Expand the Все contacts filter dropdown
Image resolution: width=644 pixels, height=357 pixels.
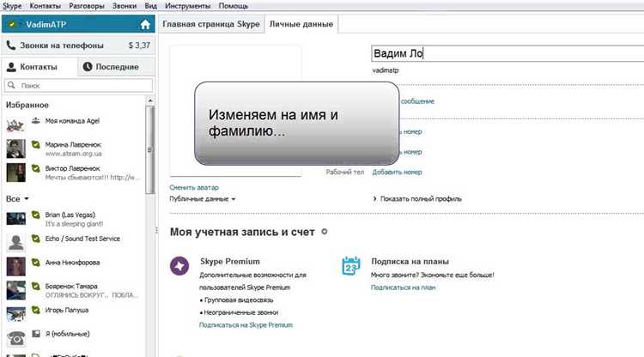[x=17, y=198]
